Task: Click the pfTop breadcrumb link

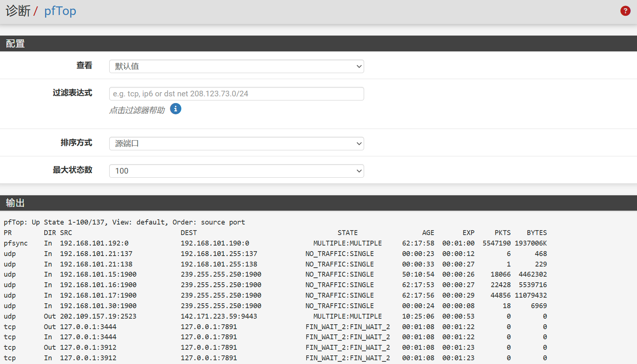Action: coord(60,11)
